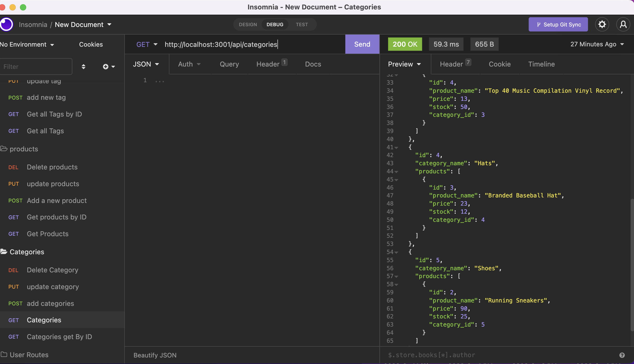This screenshot has width=634, height=364.
Task: Select the add categories POST request
Action: point(62,304)
